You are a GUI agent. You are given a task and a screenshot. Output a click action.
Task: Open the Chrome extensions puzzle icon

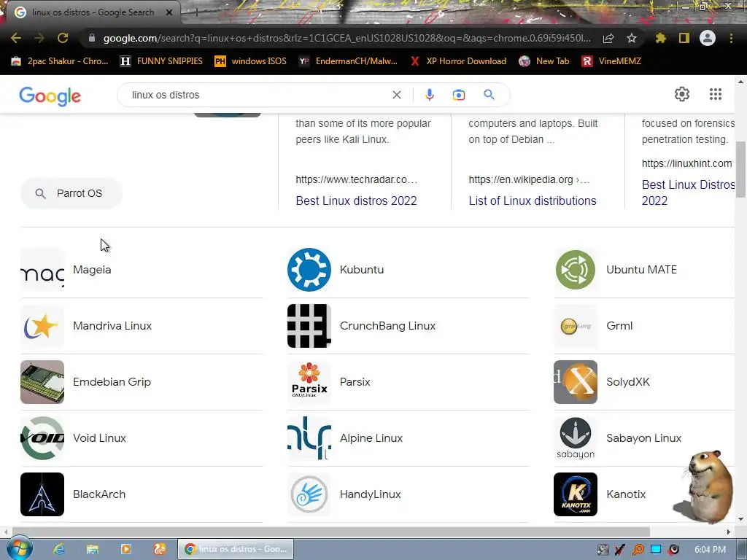[661, 38]
